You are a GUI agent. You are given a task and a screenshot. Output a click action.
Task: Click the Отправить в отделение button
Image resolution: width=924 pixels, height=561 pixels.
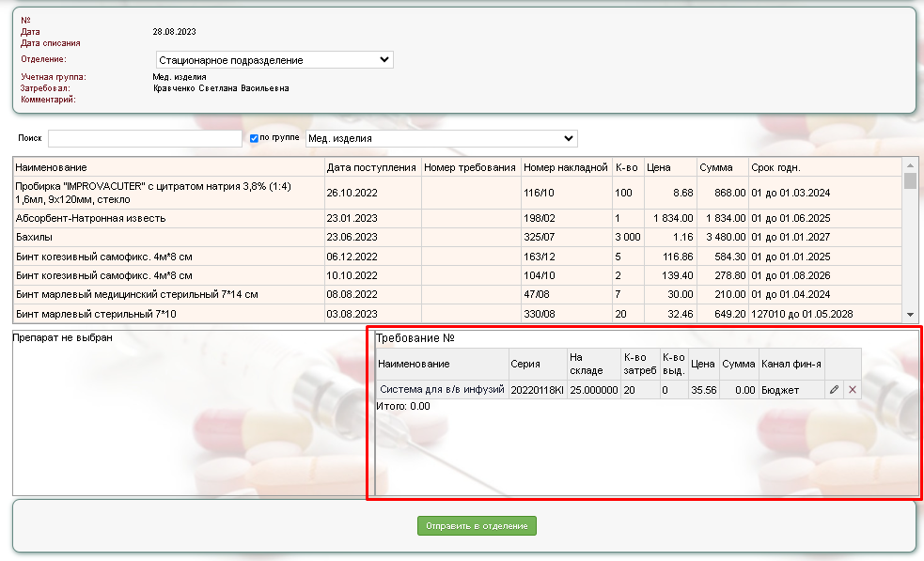[477, 525]
